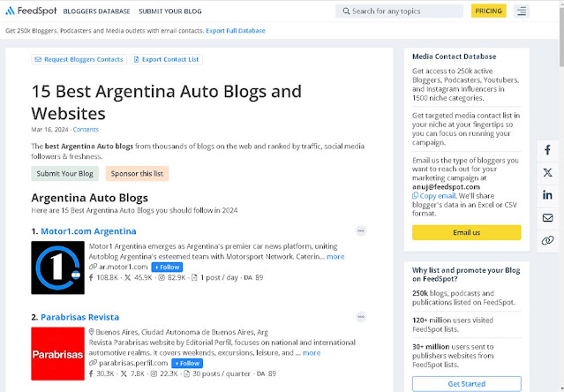The image size is (564, 392).
Task: Follow ar.motor1.com blog
Action: pos(167,268)
